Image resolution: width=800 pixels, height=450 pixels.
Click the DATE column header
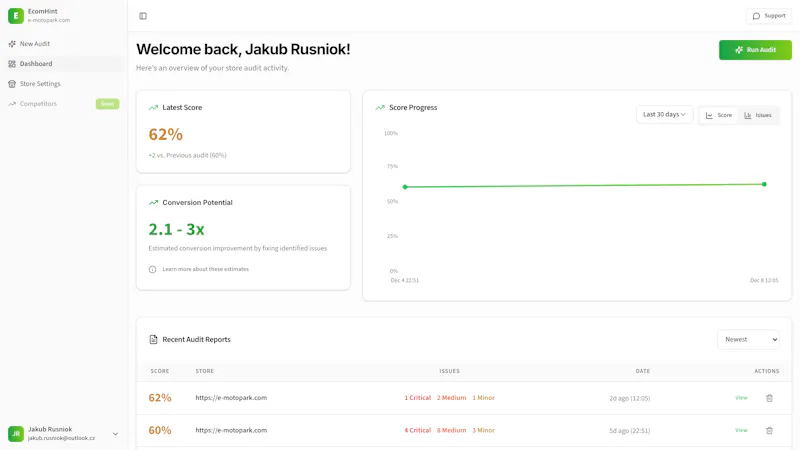click(x=643, y=371)
